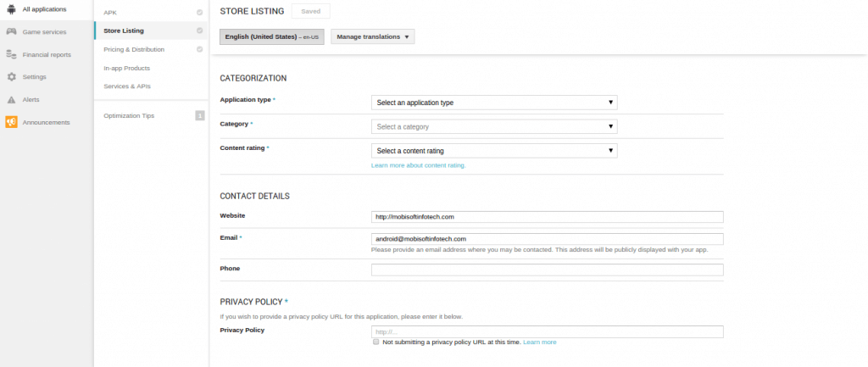Open Services & APIs section

point(127,86)
